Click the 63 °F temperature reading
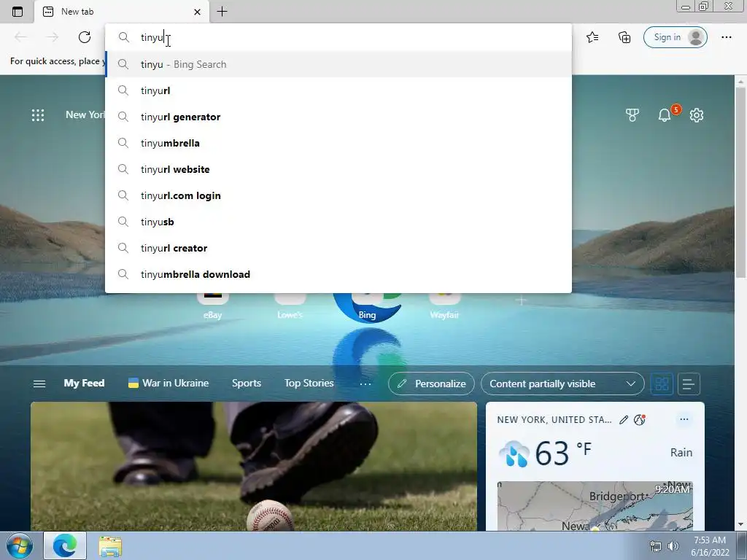 pos(562,452)
